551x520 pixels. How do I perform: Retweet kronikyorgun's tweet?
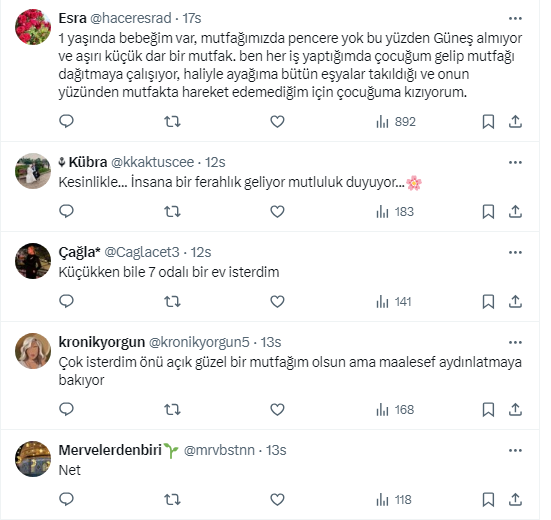coord(172,410)
